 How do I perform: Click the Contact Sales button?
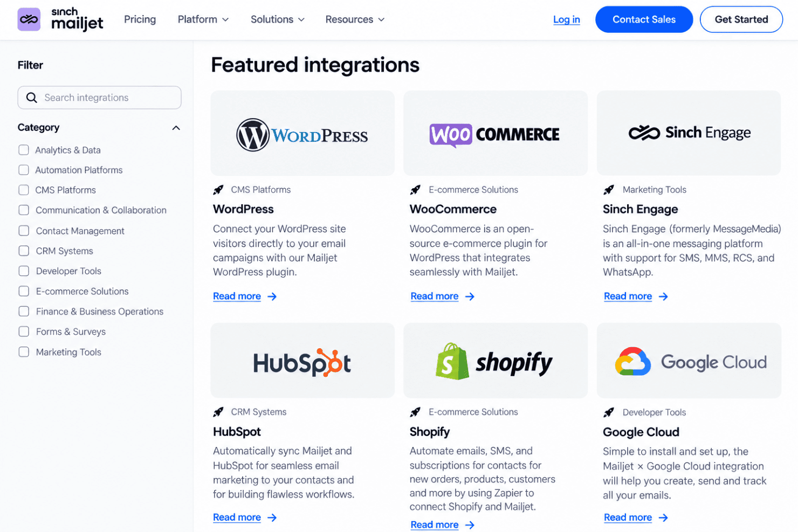pos(644,19)
